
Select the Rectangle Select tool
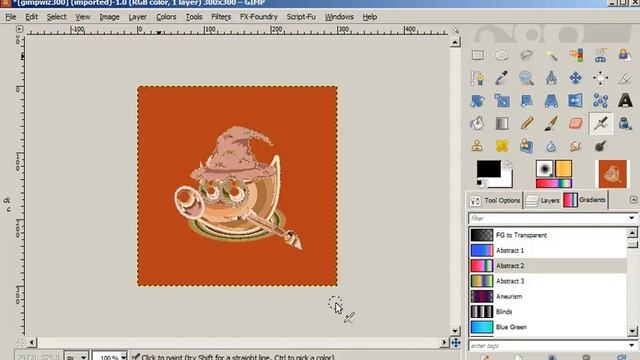pyautogui.click(x=478, y=55)
